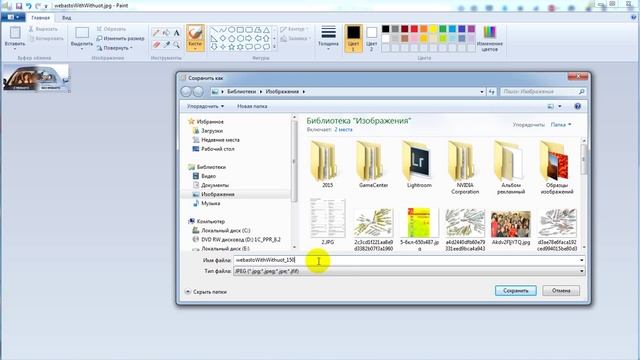Click Save icon in Paint quick access toolbar
This screenshot has height=360, width=640.
pos(19,6)
